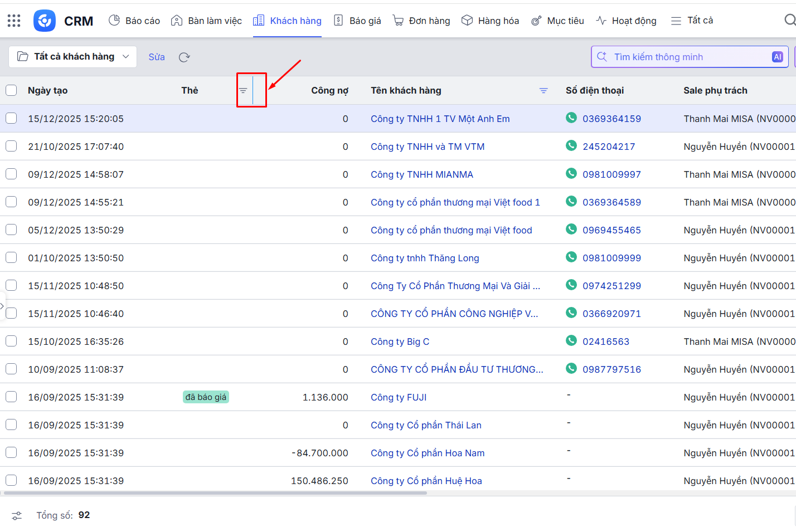
Task: Select checkbox for Công ty FUJI row
Action: point(11,397)
